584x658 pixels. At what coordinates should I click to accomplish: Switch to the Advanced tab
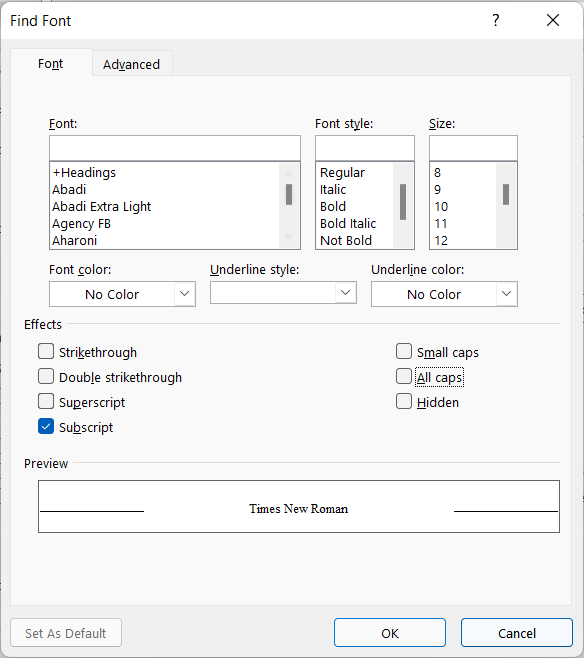tap(132, 64)
